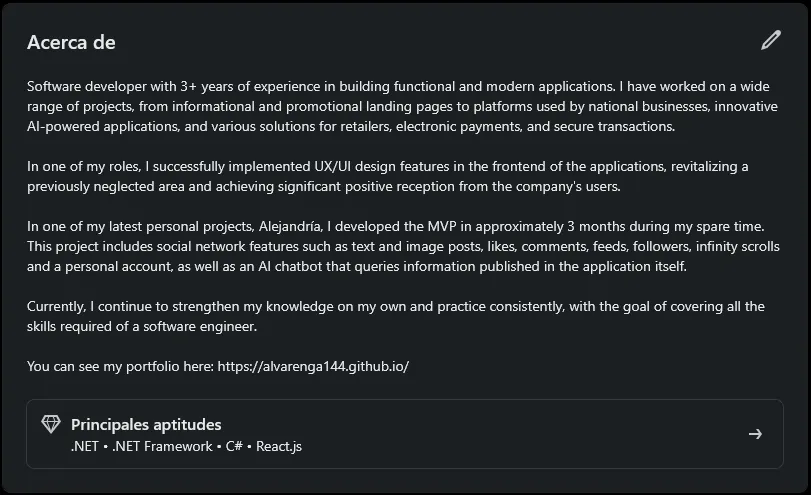
Task: Click the word MVP in the description
Action: point(442,227)
